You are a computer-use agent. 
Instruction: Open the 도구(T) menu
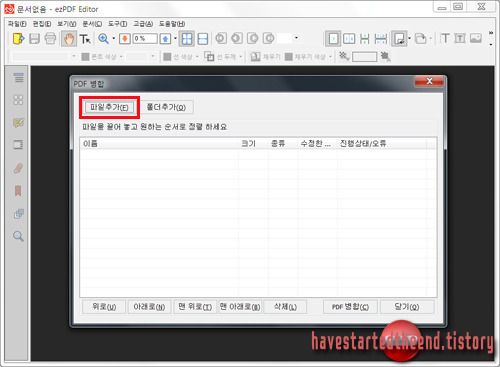tap(117, 24)
